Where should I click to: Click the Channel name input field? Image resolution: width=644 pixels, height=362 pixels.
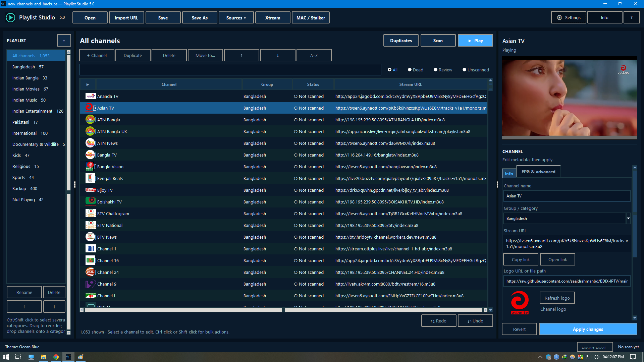(567, 196)
